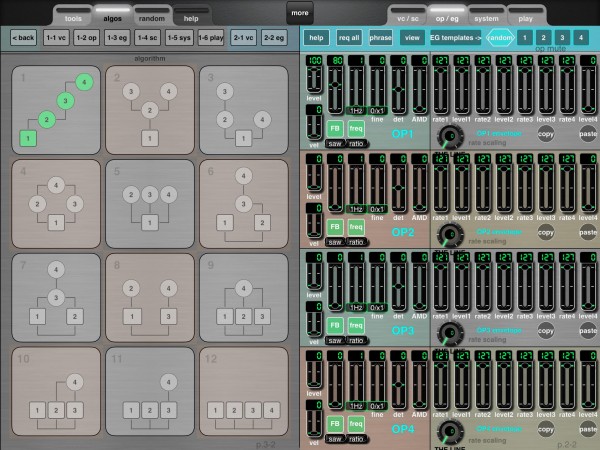Click the view button
Image resolution: width=600 pixels, height=450 pixels.
click(x=412, y=38)
